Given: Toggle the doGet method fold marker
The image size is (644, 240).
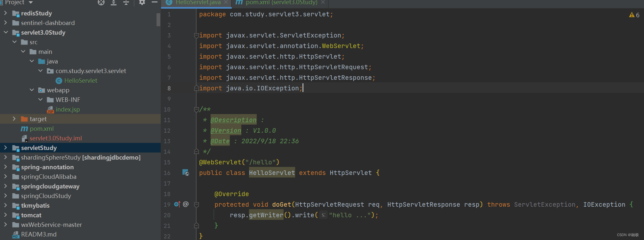Looking at the screenshot, I should coord(197,204).
